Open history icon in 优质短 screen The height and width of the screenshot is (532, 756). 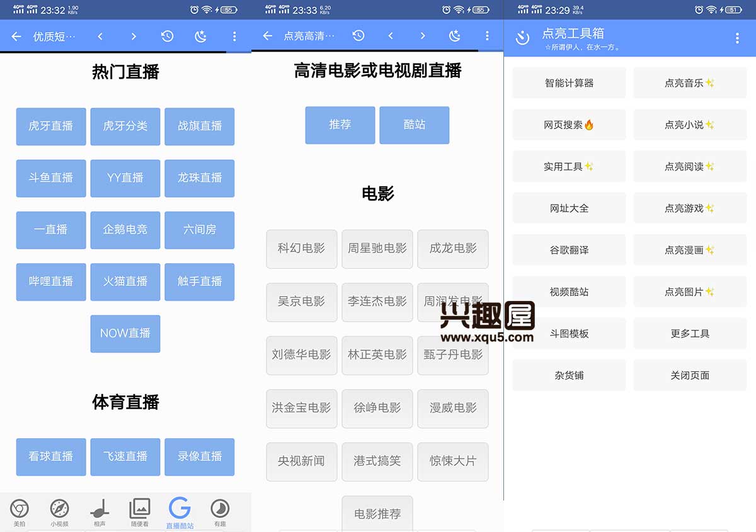[167, 37]
